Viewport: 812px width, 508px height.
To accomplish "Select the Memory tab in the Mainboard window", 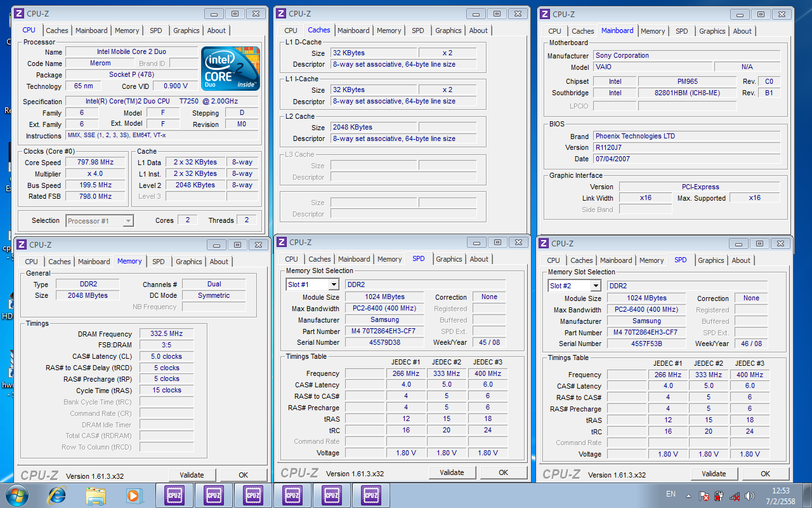I will point(653,31).
